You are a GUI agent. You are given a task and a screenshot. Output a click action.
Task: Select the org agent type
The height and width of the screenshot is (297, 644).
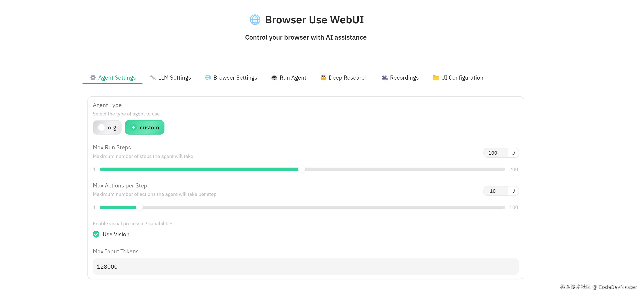pos(107,127)
